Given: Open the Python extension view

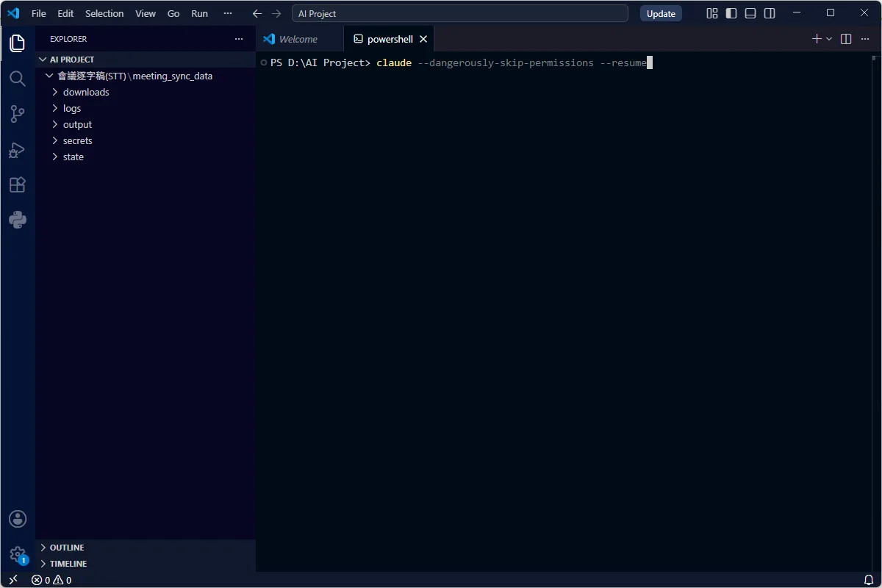Looking at the screenshot, I should coord(18,220).
